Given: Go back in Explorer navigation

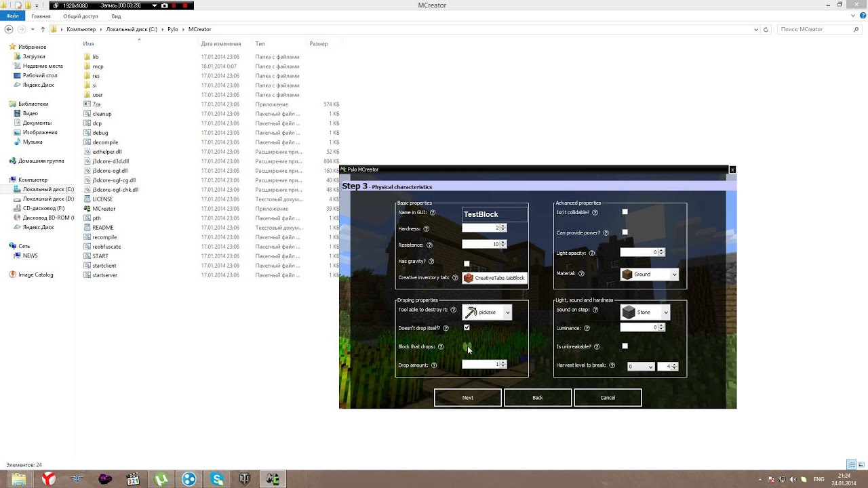Looking at the screenshot, I should click(x=9, y=29).
